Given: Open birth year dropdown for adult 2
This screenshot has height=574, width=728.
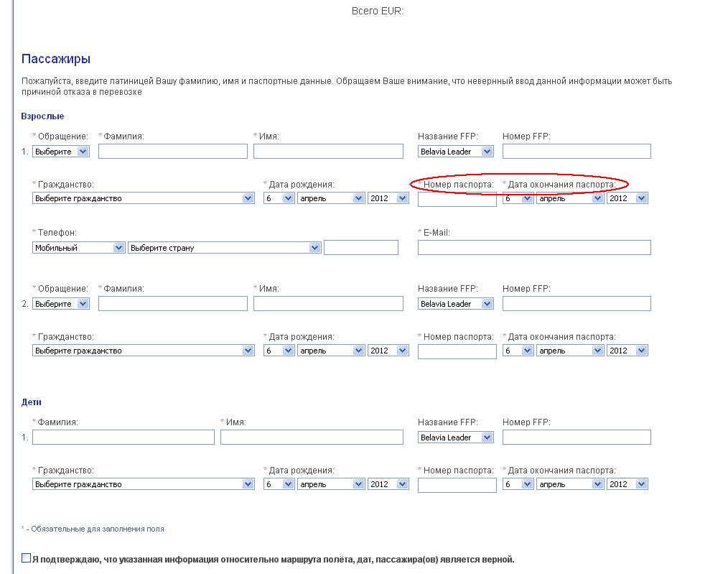Looking at the screenshot, I should tap(388, 351).
